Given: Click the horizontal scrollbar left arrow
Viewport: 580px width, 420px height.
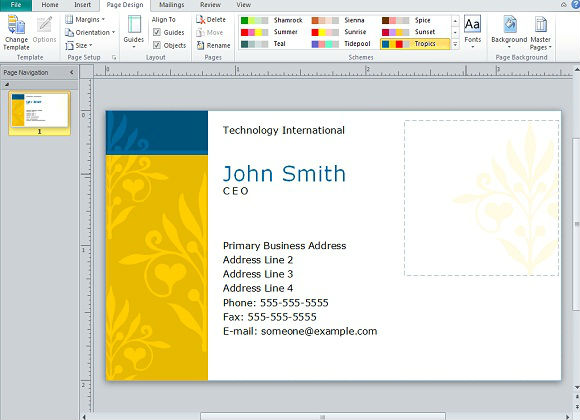Looking at the screenshot, I should pos(84,417).
